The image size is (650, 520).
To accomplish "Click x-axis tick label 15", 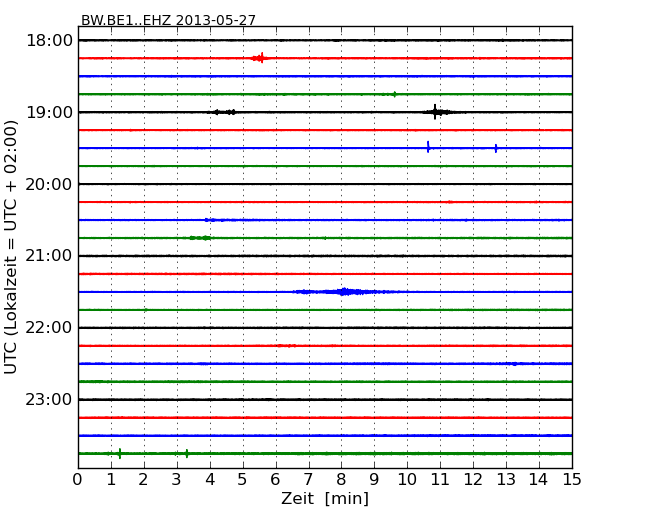I will tap(572, 480).
